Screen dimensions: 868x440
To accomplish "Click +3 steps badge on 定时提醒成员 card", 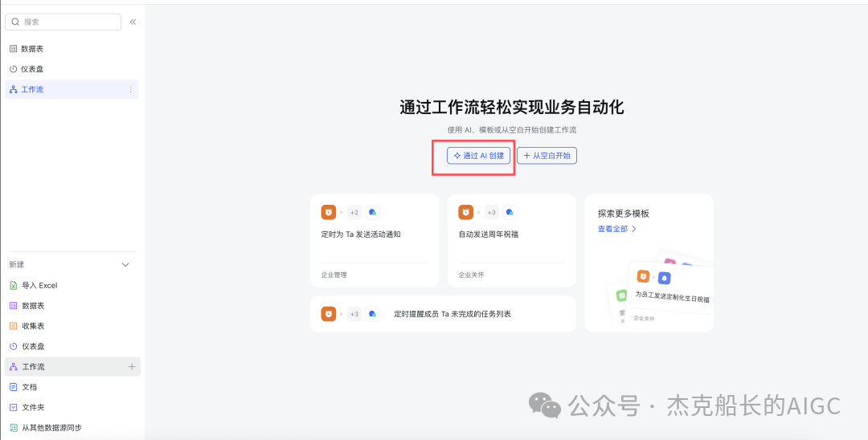I will pyautogui.click(x=354, y=314).
